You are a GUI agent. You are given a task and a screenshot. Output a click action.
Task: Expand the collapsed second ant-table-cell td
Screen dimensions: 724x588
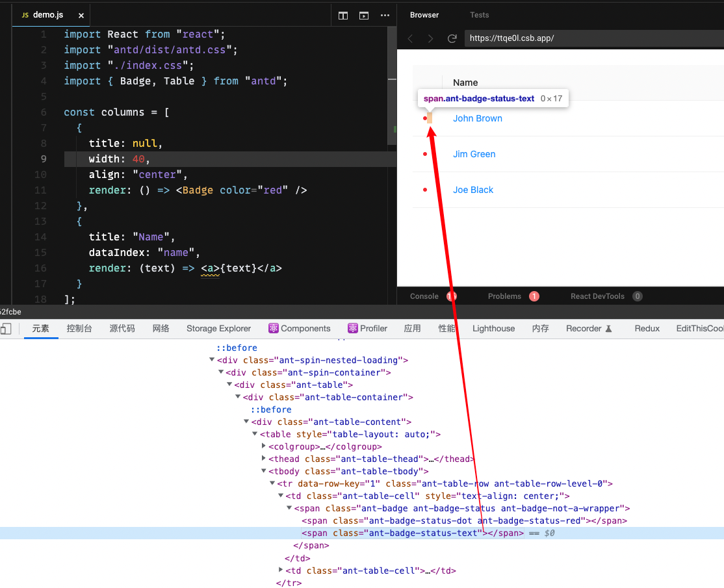tap(280, 570)
